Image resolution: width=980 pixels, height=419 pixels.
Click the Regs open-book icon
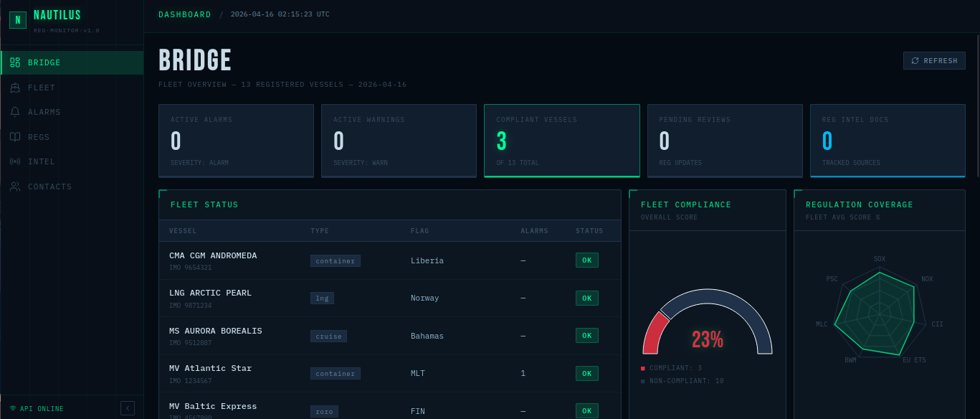(x=15, y=137)
